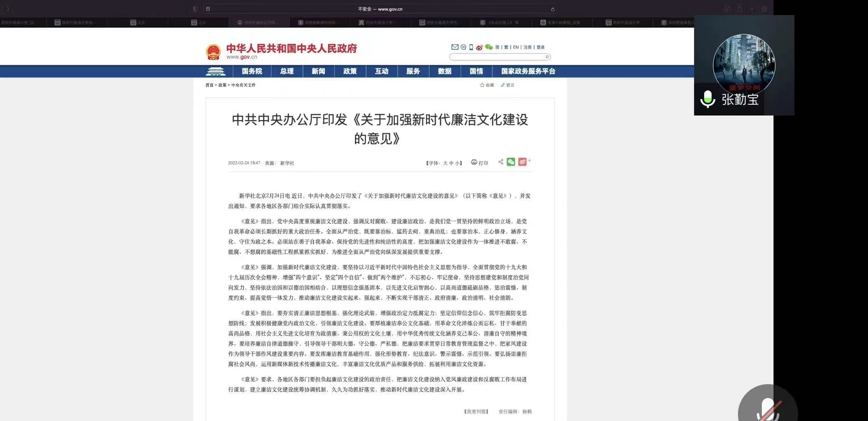This screenshot has height=421, width=868.
Task: Click the printer icon to print article
Action: (x=474, y=162)
